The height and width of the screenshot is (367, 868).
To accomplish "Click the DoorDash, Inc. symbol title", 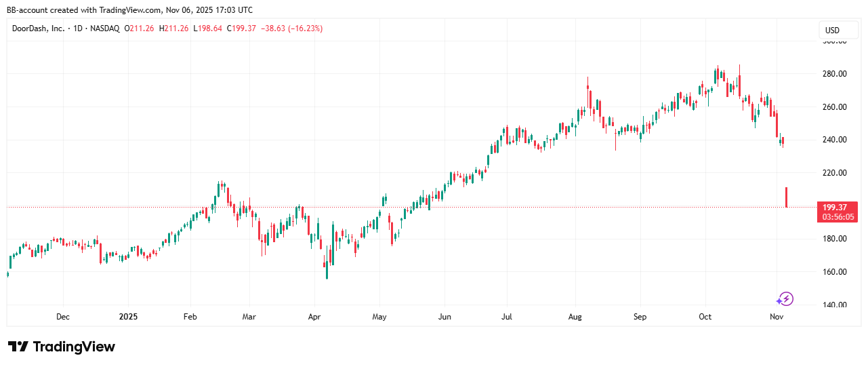I will (x=40, y=28).
